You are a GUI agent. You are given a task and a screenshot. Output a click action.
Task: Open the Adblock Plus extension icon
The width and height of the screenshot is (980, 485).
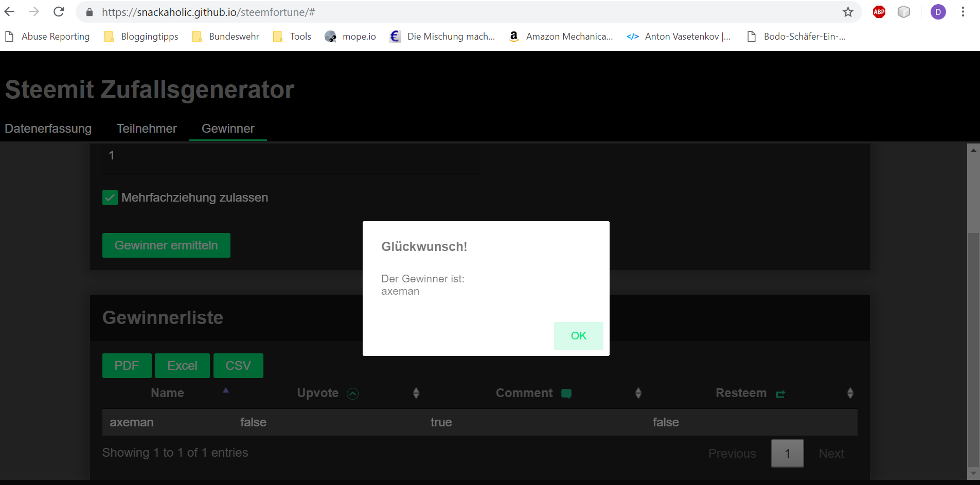coord(879,12)
